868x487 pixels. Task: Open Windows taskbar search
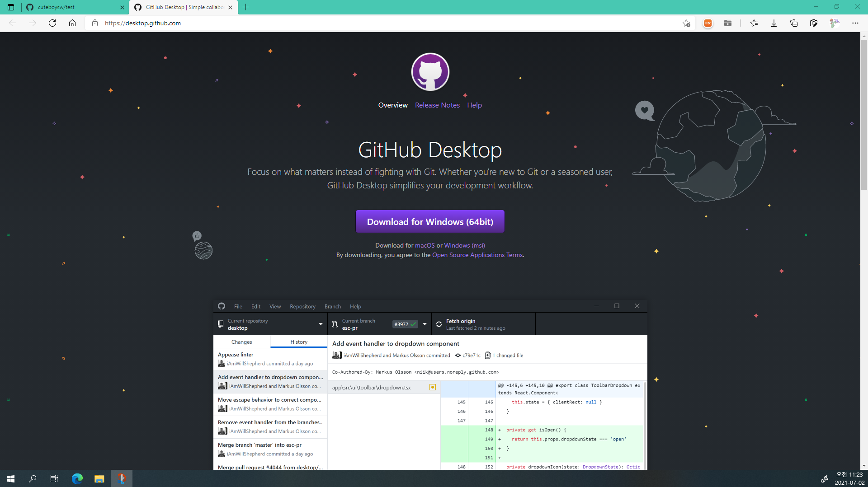coord(33,478)
